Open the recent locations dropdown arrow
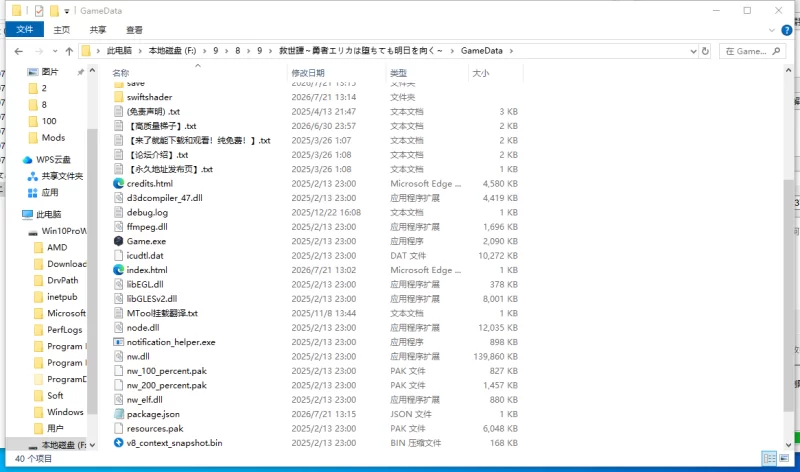The image size is (800, 472). pyautogui.click(x=55, y=51)
